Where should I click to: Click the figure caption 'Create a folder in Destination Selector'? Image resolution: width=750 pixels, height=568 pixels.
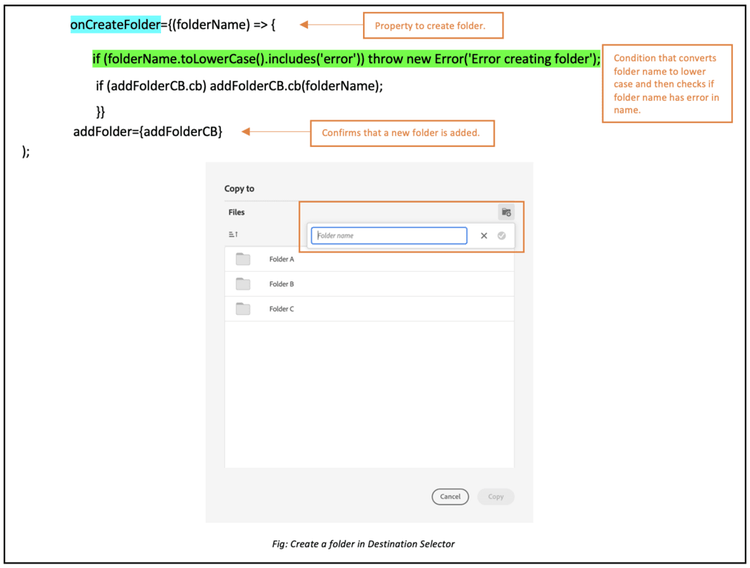coord(363,544)
